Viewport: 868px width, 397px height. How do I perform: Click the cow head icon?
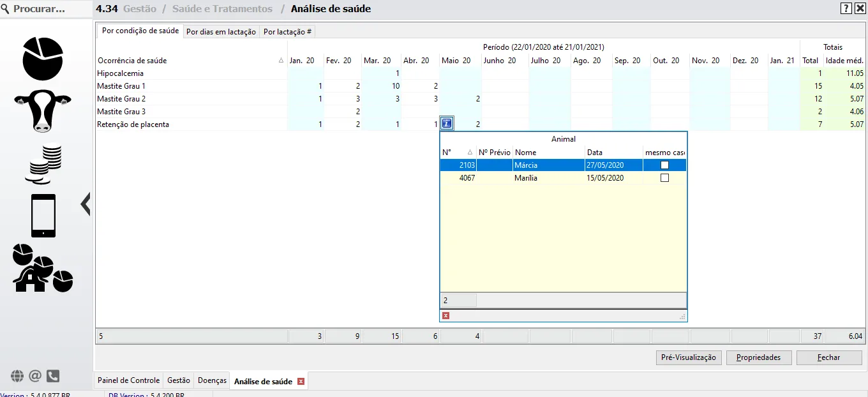tap(43, 110)
